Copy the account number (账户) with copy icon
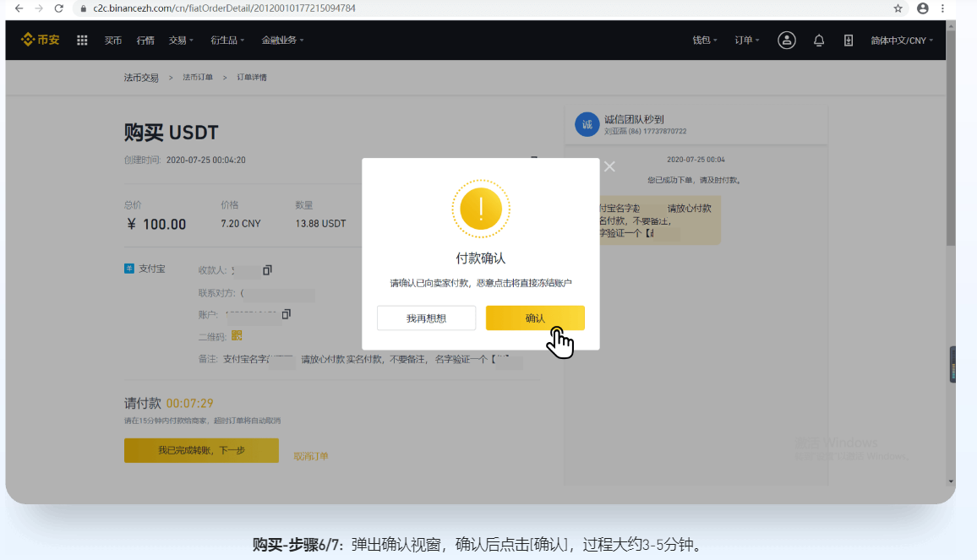Viewport: 977px width, 560px height. (x=286, y=314)
